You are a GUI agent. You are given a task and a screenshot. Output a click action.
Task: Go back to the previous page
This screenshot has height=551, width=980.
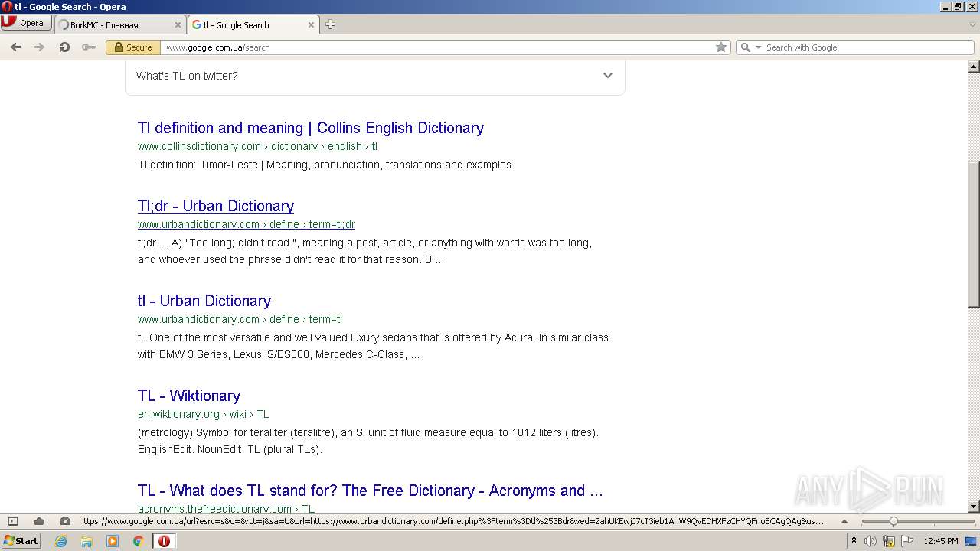tap(15, 47)
